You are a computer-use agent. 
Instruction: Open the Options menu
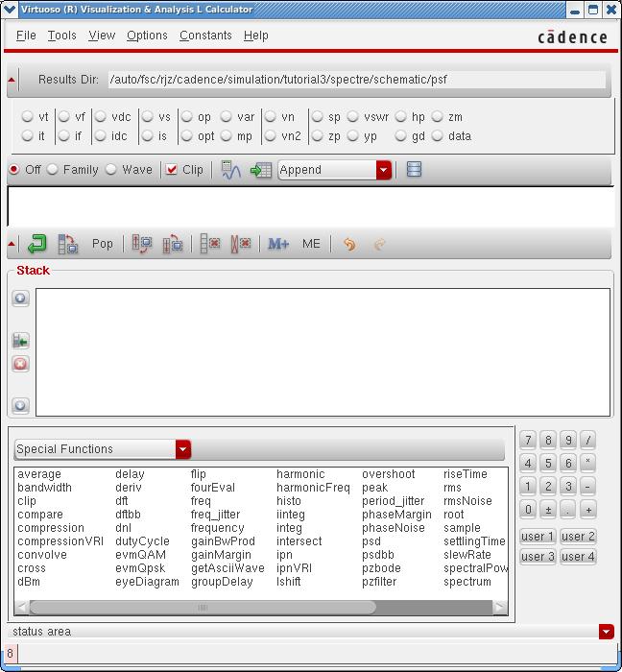coord(147,36)
